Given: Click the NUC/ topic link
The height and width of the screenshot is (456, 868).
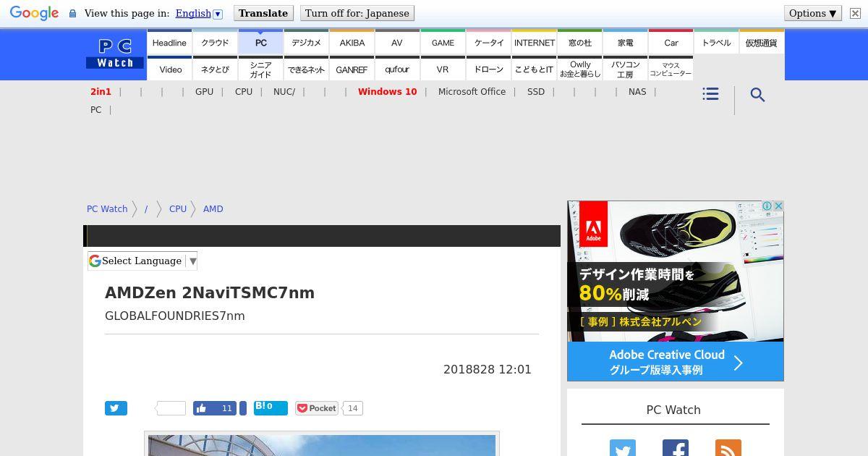Looking at the screenshot, I should tap(284, 92).
